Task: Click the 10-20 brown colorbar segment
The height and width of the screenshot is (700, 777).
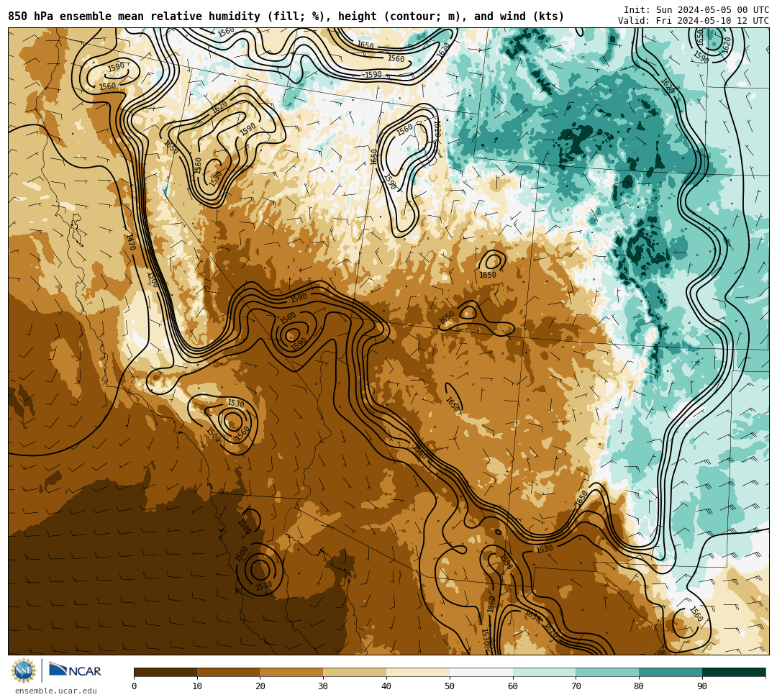Action: tap(229, 672)
